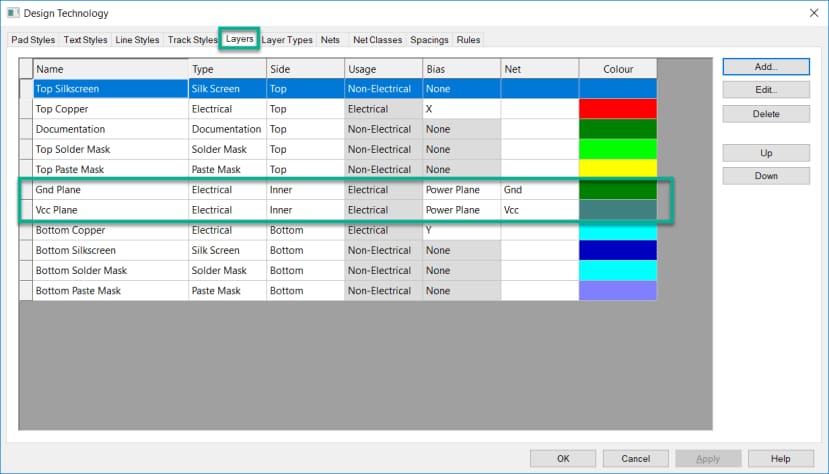Select the Bottom Paste Mask layer name
829x474 pixels.
click(x=110, y=291)
